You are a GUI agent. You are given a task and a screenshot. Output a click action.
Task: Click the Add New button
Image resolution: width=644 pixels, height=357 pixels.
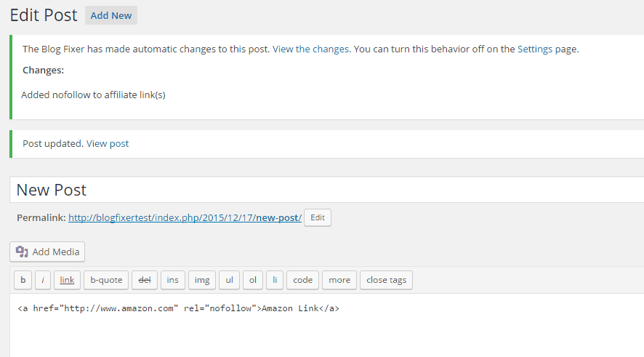[111, 15]
